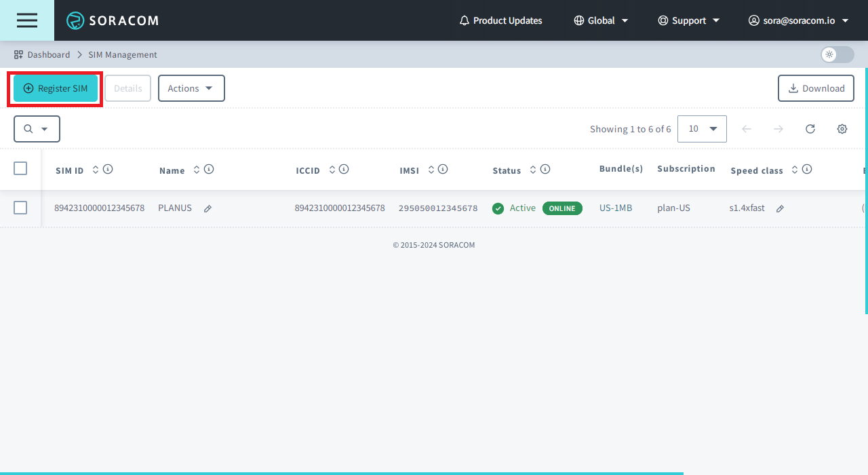This screenshot has height=475, width=868.
Task: Open table settings gear icon
Action: [842, 129]
